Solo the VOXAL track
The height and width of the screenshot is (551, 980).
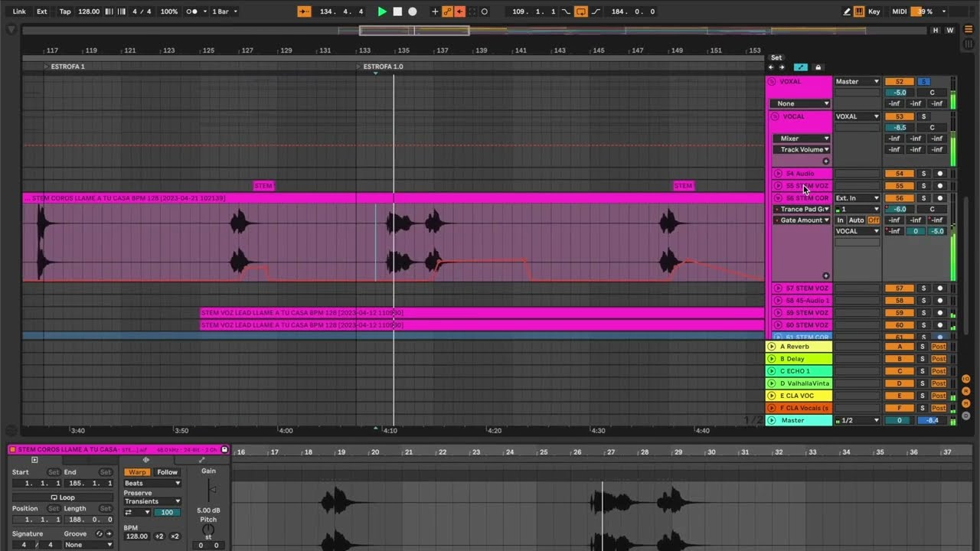[923, 81]
